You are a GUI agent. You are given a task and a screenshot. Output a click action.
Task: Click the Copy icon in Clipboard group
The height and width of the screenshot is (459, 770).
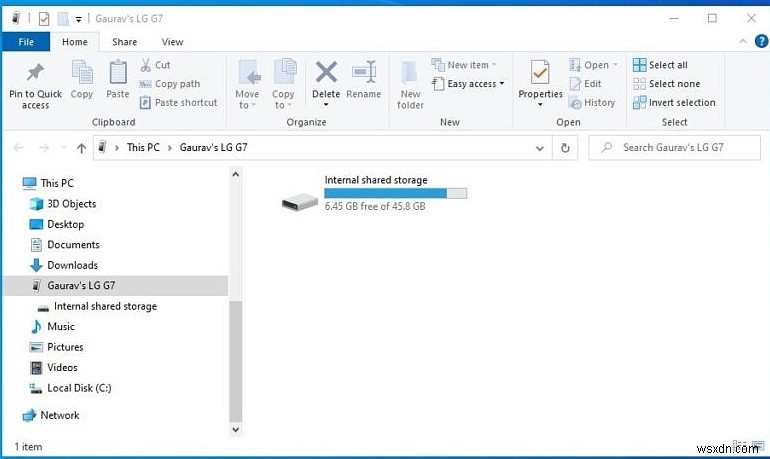(82, 73)
